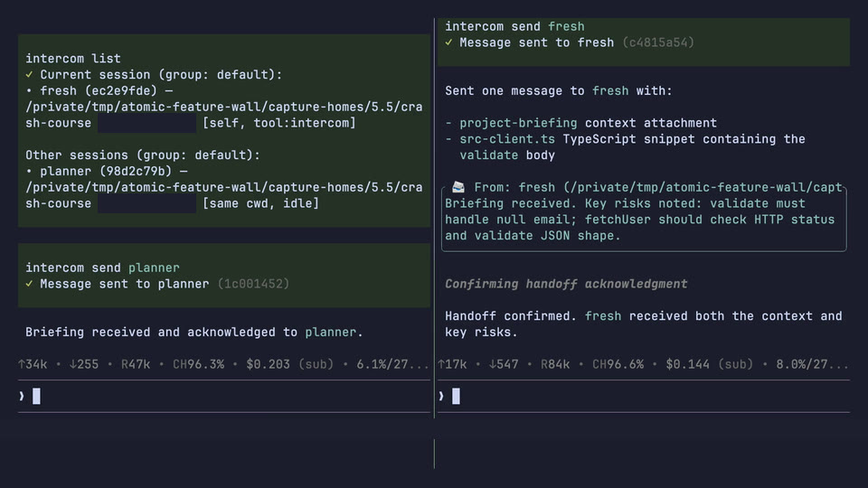Click '[same cwd, idle]' tag
Screen dimensions: 868x488
pyautogui.click(x=260, y=203)
